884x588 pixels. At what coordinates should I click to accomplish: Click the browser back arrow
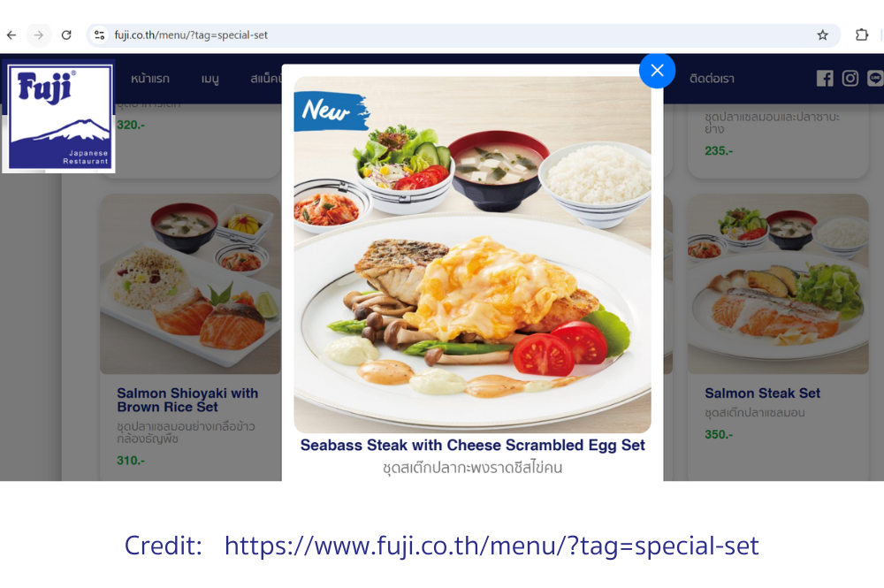pyautogui.click(x=11, y=35)
